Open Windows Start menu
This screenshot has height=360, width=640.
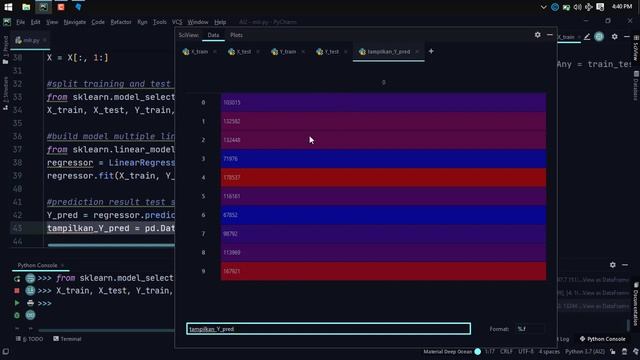8,7
